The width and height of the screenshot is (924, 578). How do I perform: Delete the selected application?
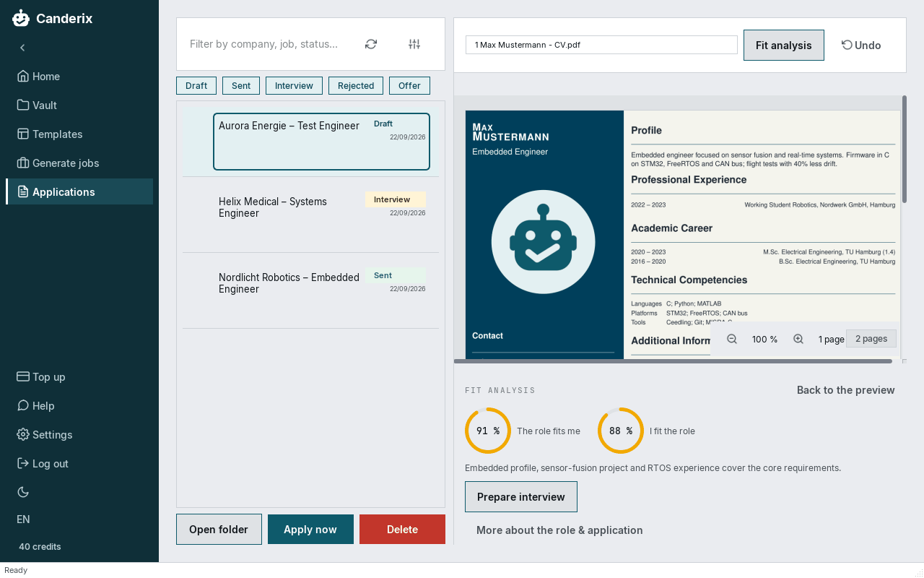402,530
